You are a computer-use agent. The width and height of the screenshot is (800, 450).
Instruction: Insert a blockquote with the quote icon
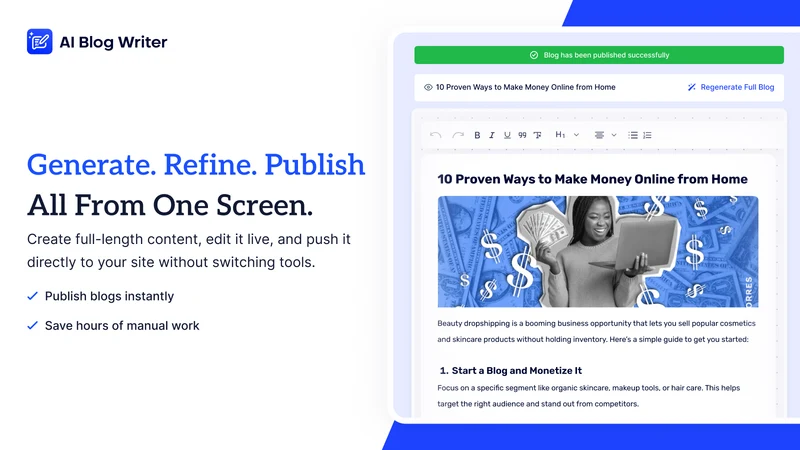pos(522,135)
